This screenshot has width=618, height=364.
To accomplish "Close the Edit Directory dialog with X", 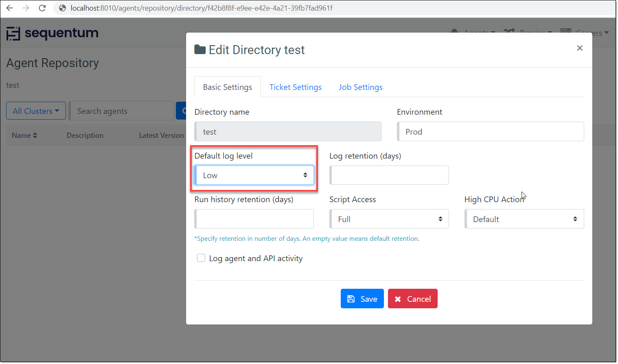I will click(x=579, y=48).
